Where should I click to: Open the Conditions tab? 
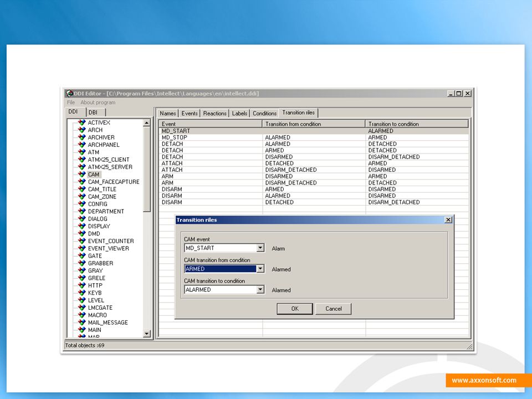point(265,113)
